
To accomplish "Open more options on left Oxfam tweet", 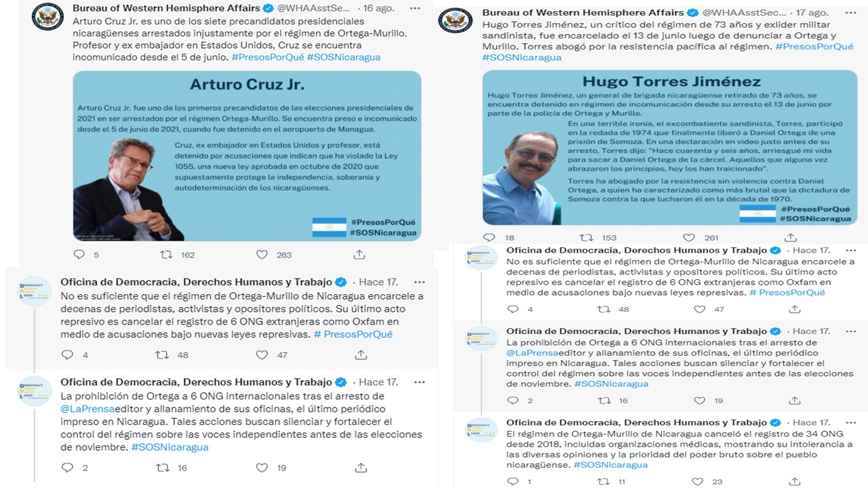I will click(x=419, y=282).
